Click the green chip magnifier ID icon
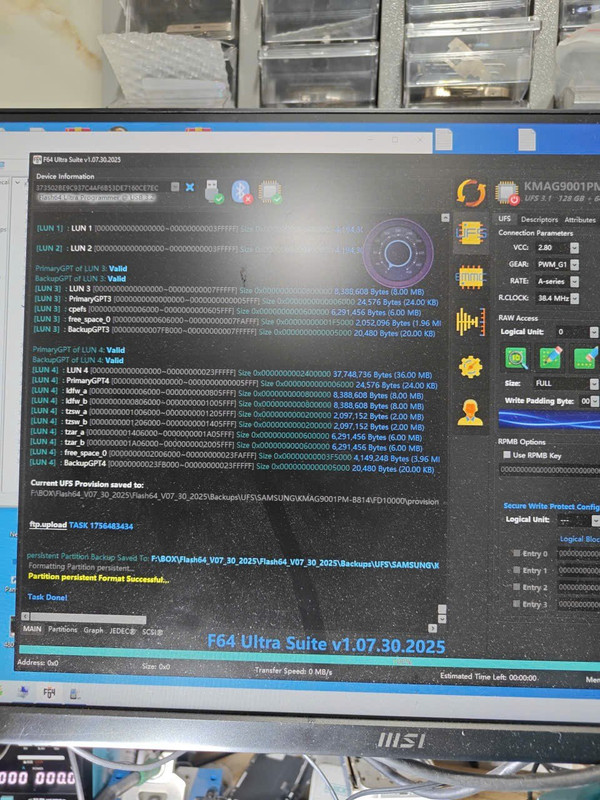 coord(516,358)
